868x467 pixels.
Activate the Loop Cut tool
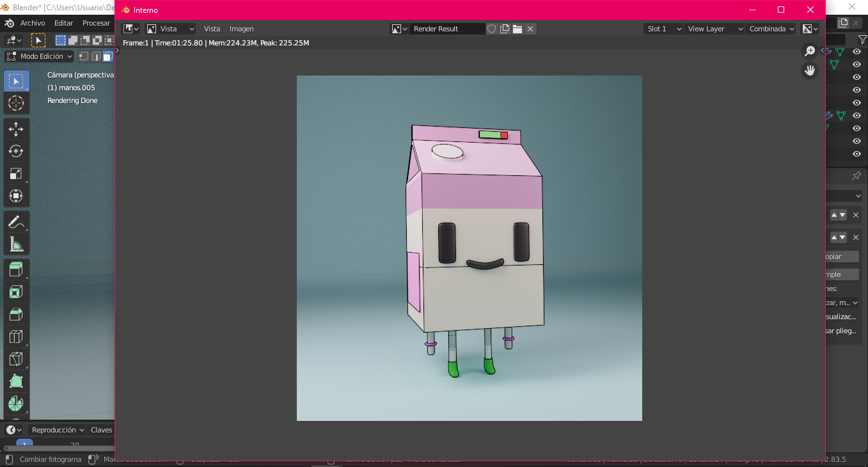pos(16,336)
